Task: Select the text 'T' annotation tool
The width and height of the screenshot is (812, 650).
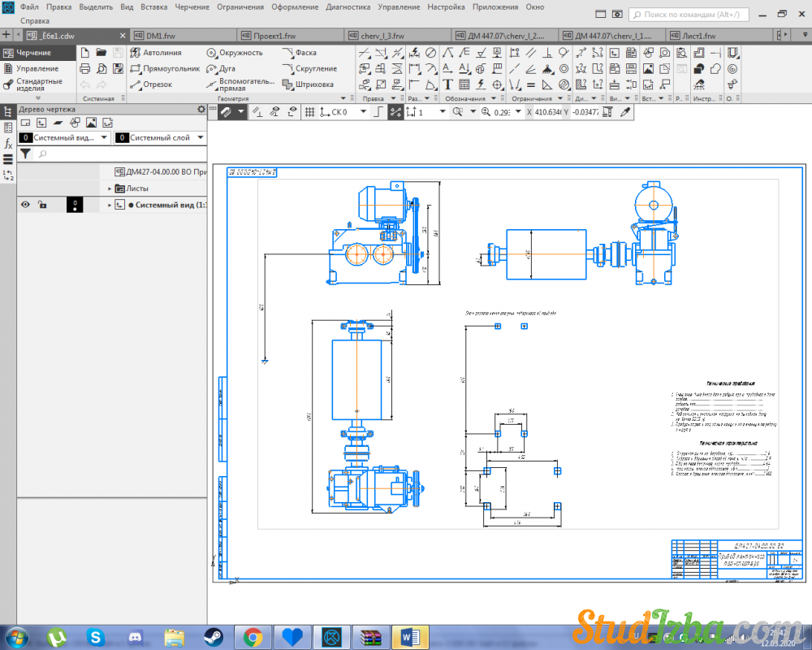Action: coord(447,84)
